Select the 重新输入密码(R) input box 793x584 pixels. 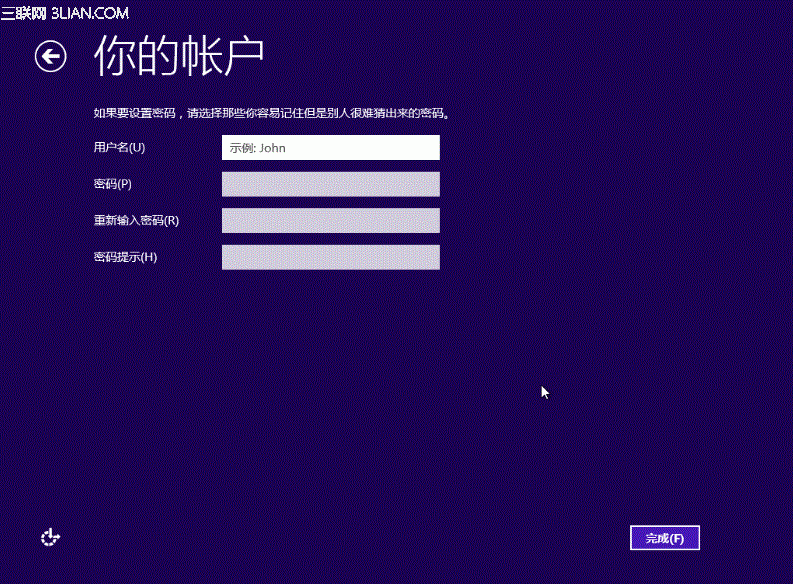pos(330,221)
